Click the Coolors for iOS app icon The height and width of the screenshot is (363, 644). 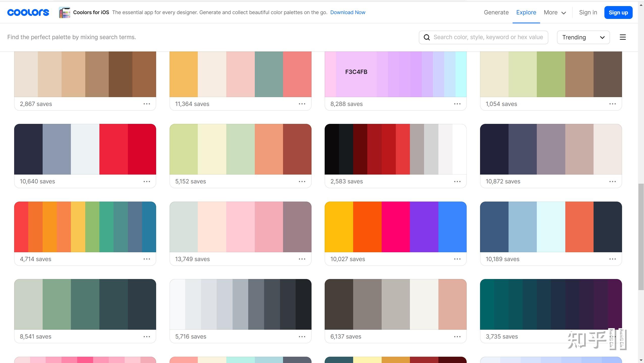point(65,12)
